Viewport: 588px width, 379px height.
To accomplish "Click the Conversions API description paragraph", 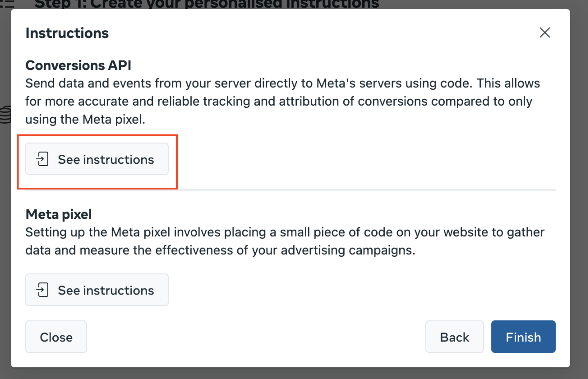I will tap(283, 101).
